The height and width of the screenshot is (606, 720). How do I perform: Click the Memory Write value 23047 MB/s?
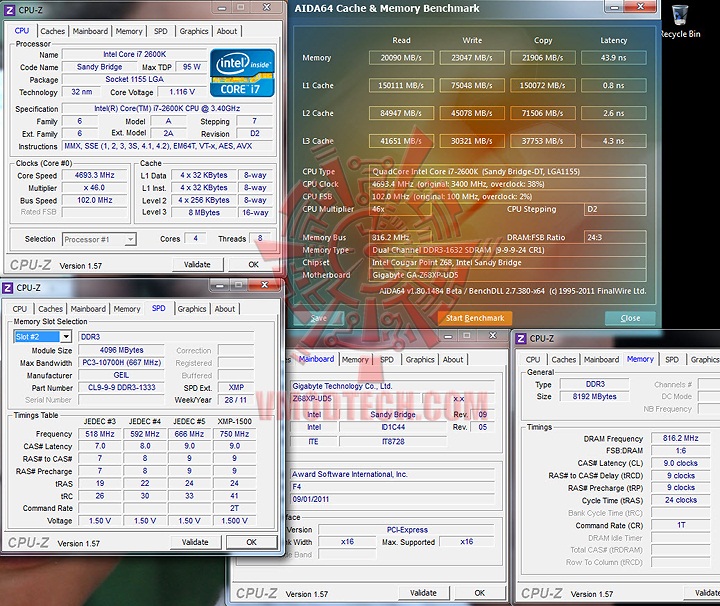tap(472, 58)
